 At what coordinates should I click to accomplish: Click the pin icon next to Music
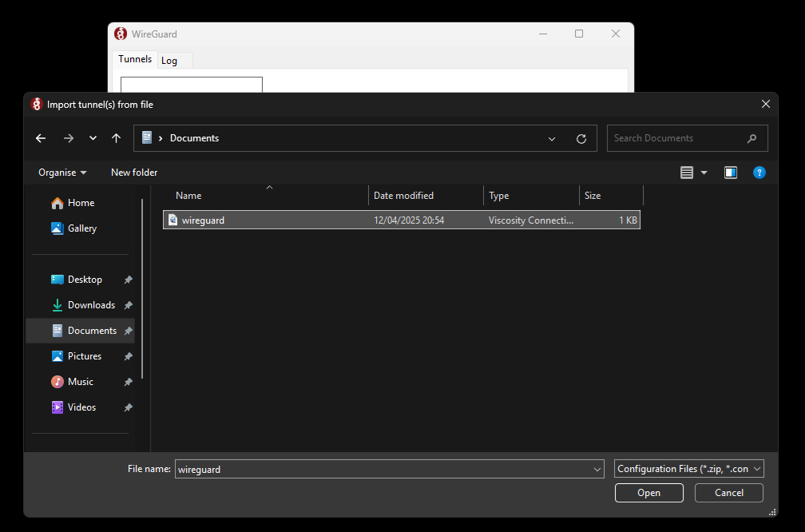[x=128, y=382]
